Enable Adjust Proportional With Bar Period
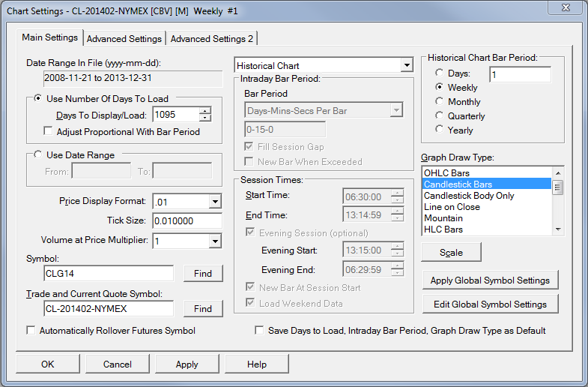The height and width of the screenshot is (387, 588). click(x=48, y=131)
